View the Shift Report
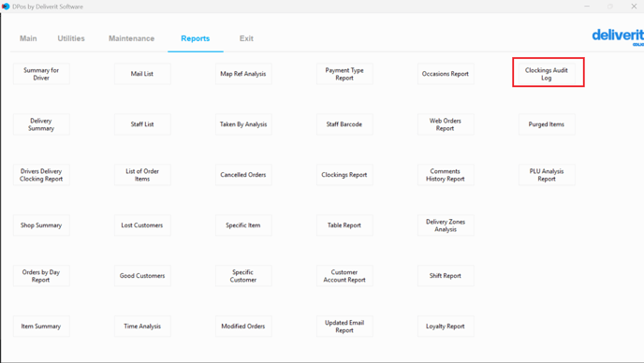 click(446, 276)
